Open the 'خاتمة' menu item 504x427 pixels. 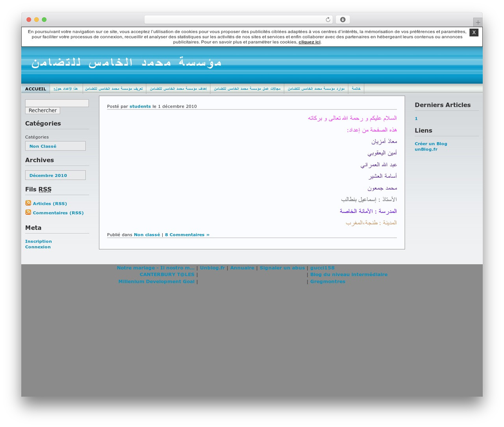pos(356,89)
